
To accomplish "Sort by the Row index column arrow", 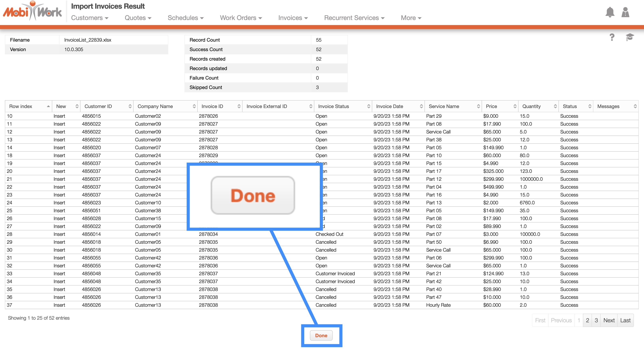I will (48, 106).
